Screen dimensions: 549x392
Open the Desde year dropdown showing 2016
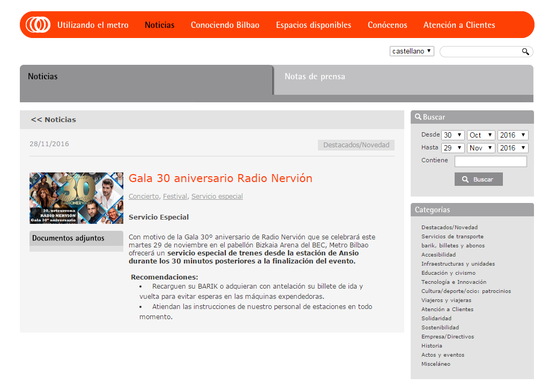click(x=513, y=135)
